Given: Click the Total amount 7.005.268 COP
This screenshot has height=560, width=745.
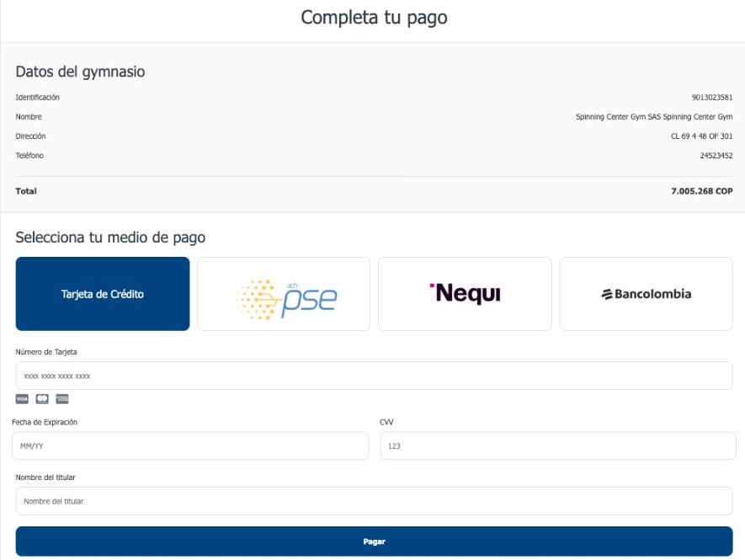Looking at the screenshot, I should tap(702, 191).
